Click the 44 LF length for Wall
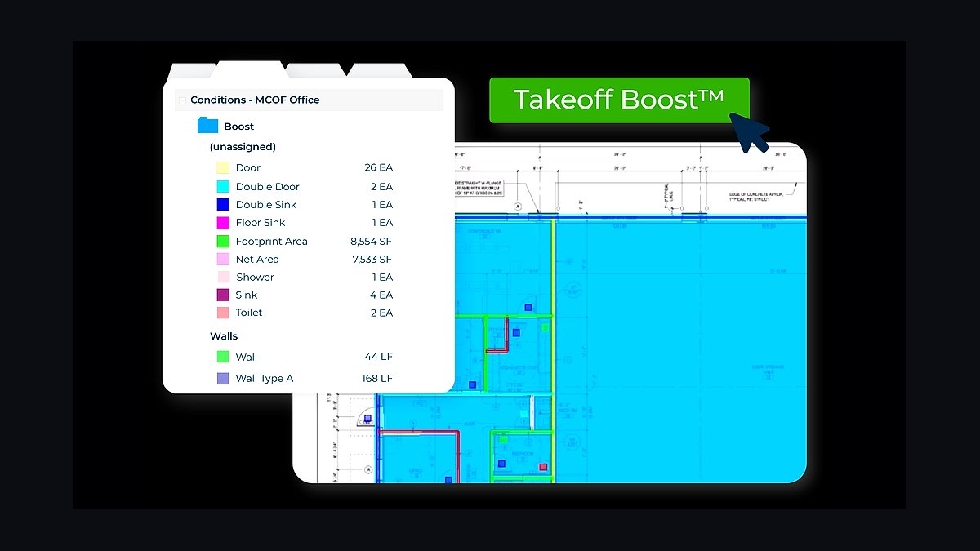This screenshot has width=980, height=551. point(378,357)
